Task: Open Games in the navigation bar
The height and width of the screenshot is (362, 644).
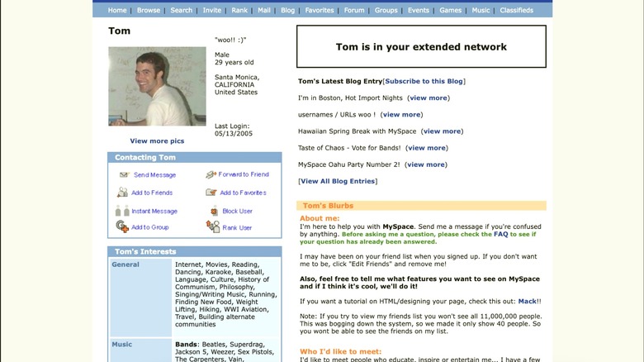Action: point(451,10)
